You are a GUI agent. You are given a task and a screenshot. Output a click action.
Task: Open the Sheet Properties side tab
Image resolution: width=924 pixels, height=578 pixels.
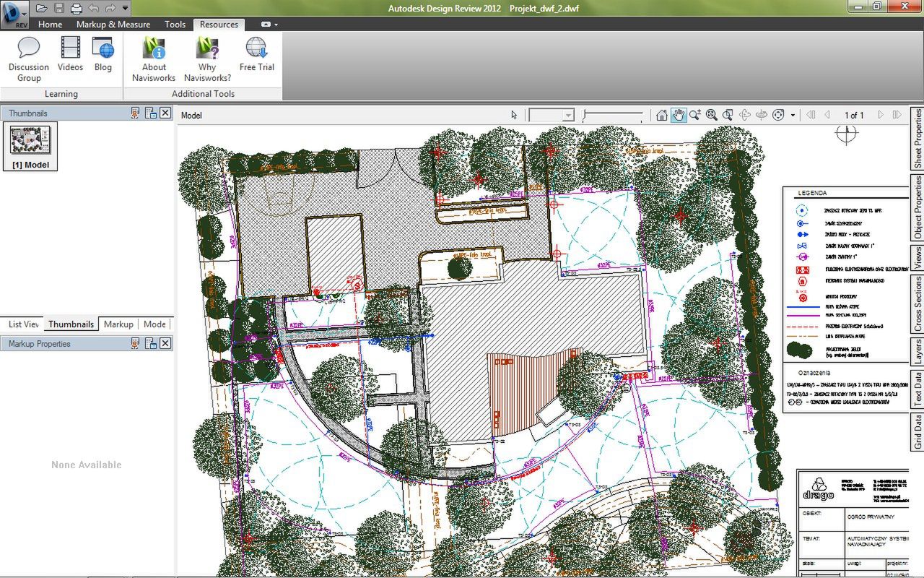click(918, 139)
